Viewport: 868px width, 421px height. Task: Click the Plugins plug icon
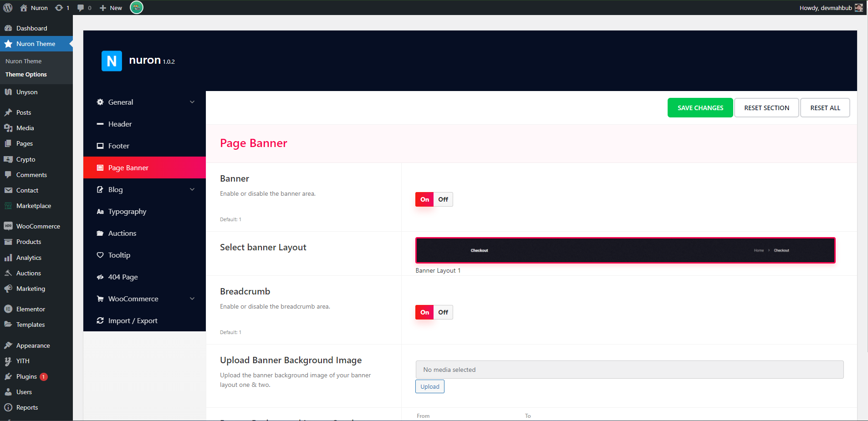click(8, 376)
